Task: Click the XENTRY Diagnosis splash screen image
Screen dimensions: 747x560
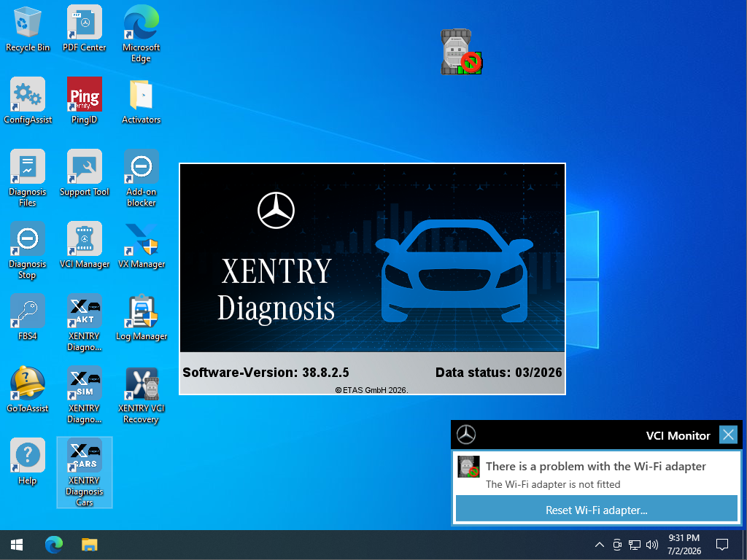Action: [x=372, y=258]
